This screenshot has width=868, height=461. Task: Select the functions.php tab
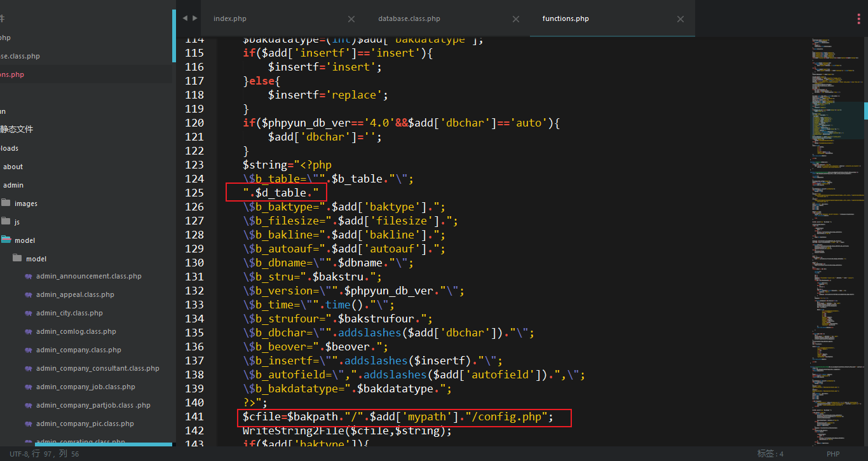tap(566, 18)
